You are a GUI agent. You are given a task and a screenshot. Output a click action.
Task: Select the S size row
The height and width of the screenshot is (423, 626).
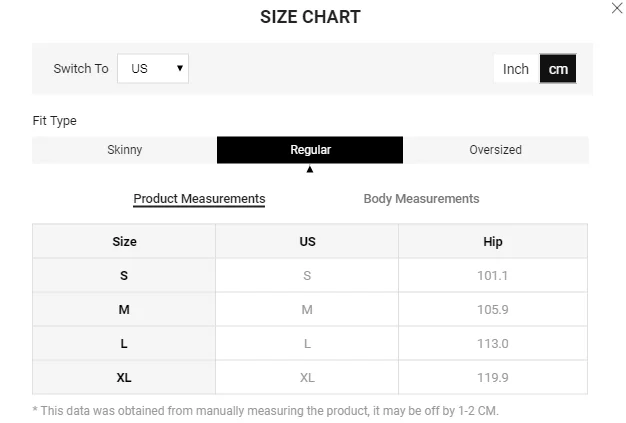pos(124,276)
